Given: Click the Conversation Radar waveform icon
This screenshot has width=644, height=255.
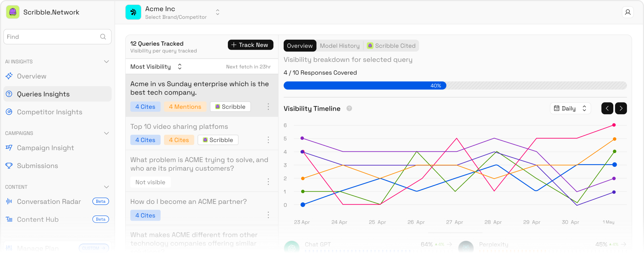Looking at the screenshot, I should [x=9, y=201].
